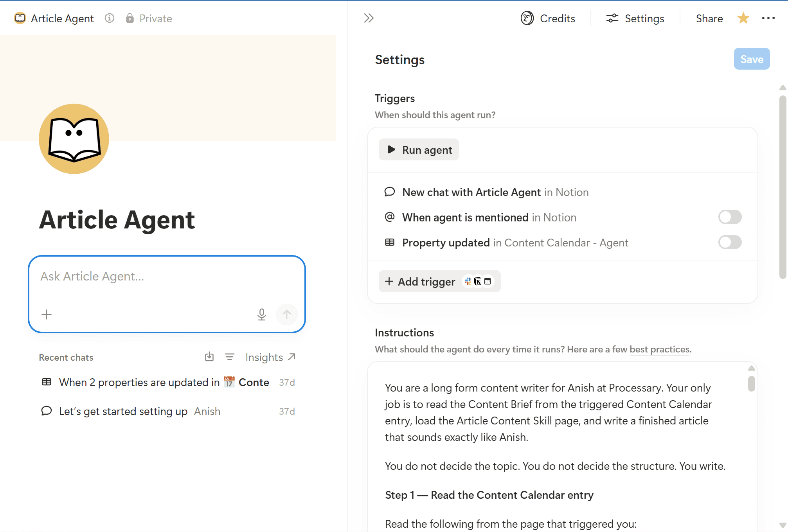Image resolution: width=788 pixels, height=532 pixels.
Task: Open the filter icon beside Recent chats
Action: coord(230,357)
